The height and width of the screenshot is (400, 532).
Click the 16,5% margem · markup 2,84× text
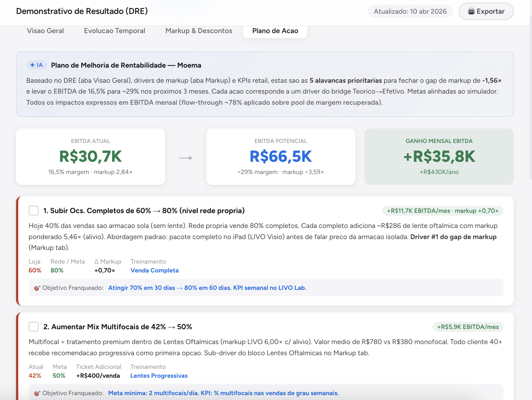tap(90, 172)
